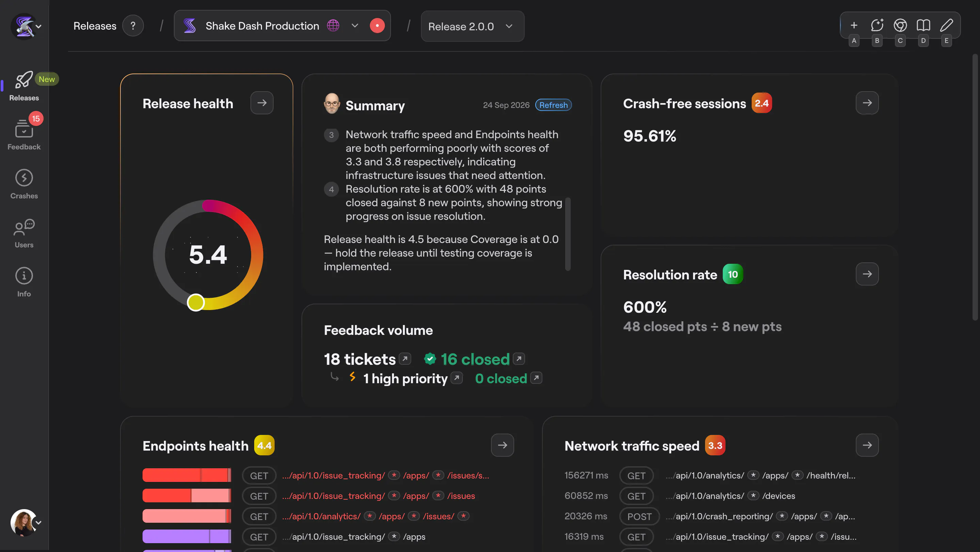This screenshot has width=980, height=552.
Task: Click the plus icon labeled A
Action: (854, 25)
